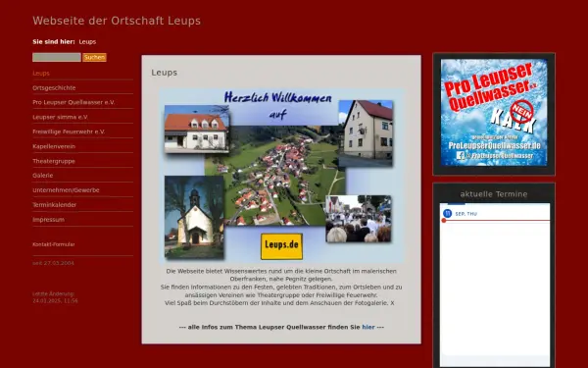The image size is (588, 368).
Task: Click the blue date icon in calendar
Action: tap(448, 213)
